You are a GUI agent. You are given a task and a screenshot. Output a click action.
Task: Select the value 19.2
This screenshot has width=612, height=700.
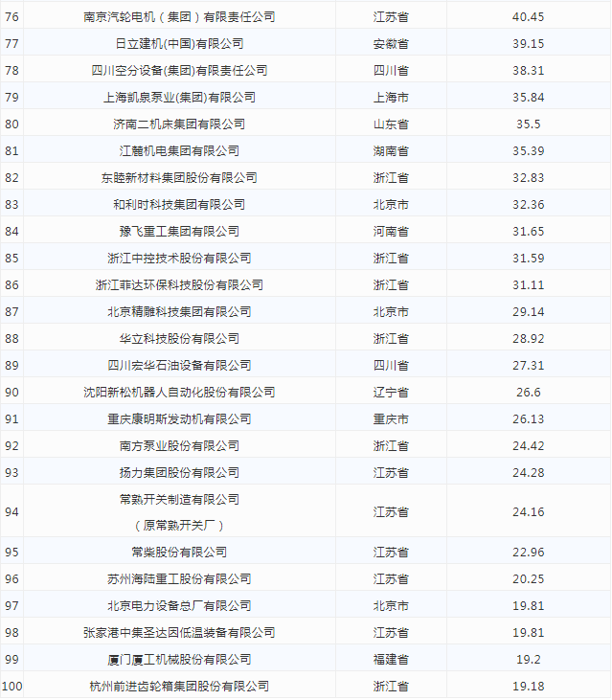[528, 660]
